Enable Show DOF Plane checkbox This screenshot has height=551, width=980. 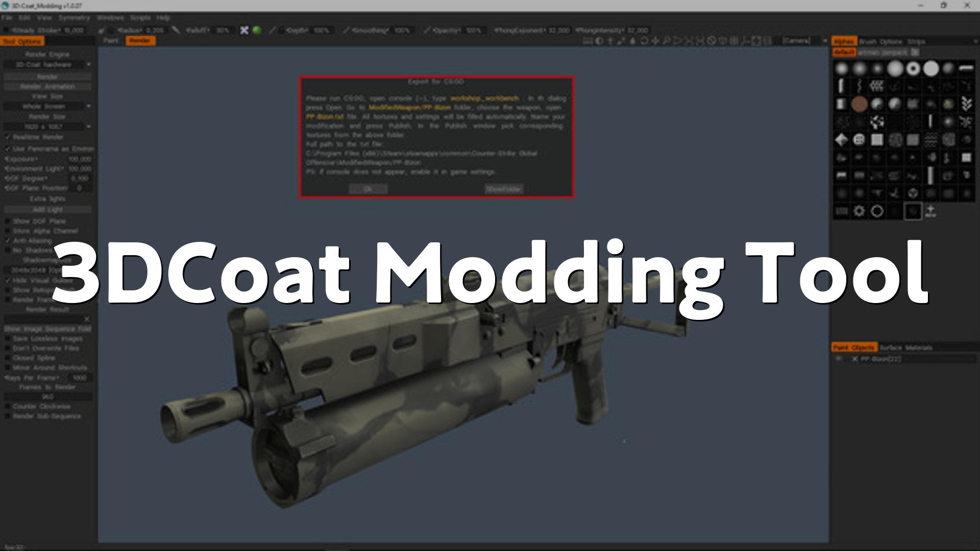point(8,221)
